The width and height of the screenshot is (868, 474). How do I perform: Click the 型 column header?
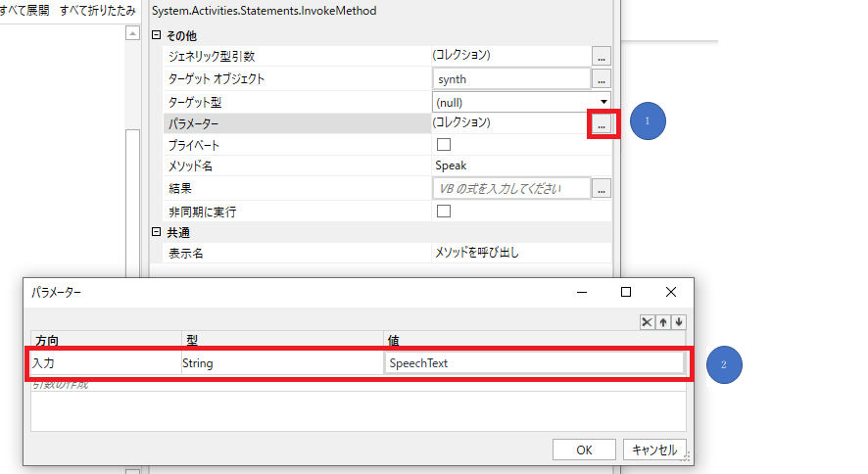(282, 340)
